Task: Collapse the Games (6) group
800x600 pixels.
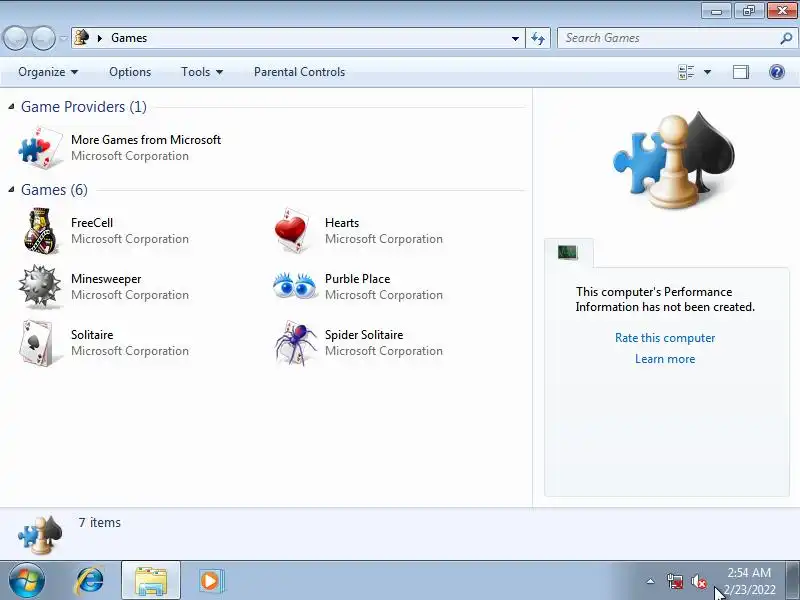Action: coord(11,189)
